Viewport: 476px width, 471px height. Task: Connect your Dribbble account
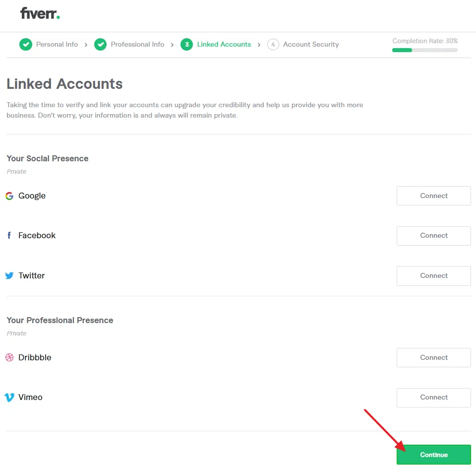click(x=433, y=358)
